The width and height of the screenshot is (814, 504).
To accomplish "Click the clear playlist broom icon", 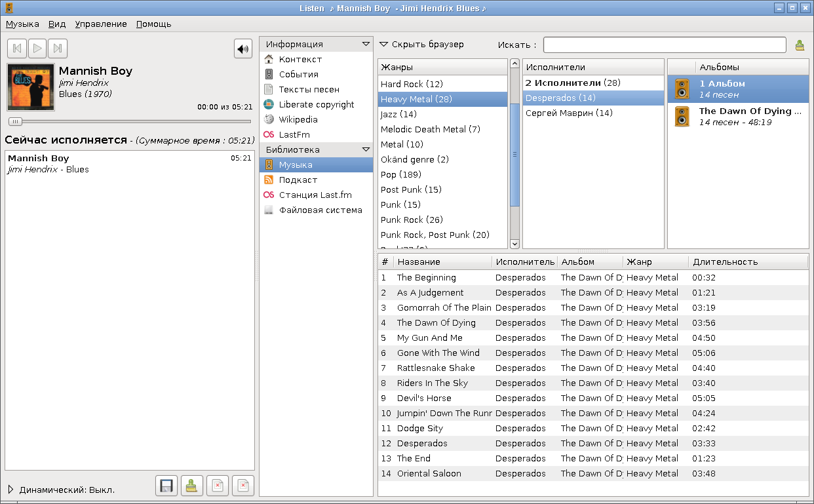I will point(192,486).
